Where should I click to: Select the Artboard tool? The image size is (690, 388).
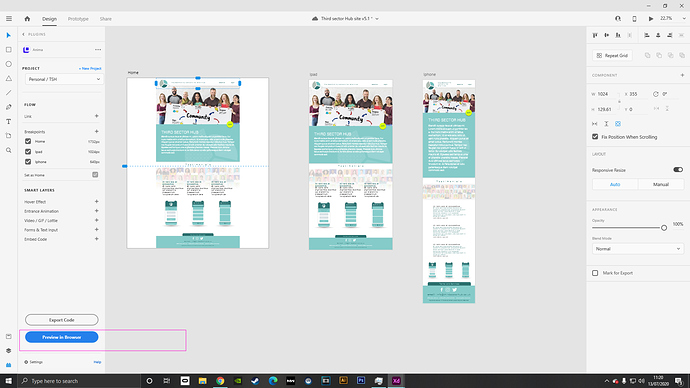pyautogui.click(x=8, y=135)
